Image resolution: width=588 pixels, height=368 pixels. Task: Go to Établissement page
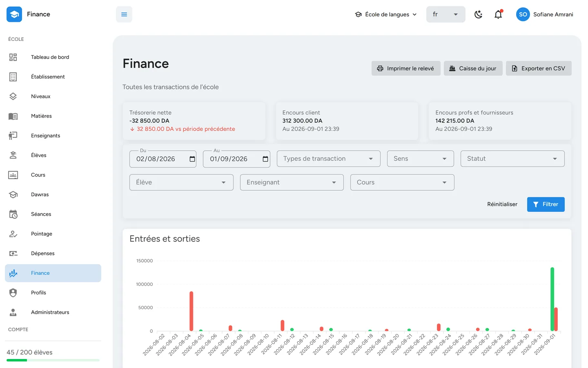click(53, 77)
